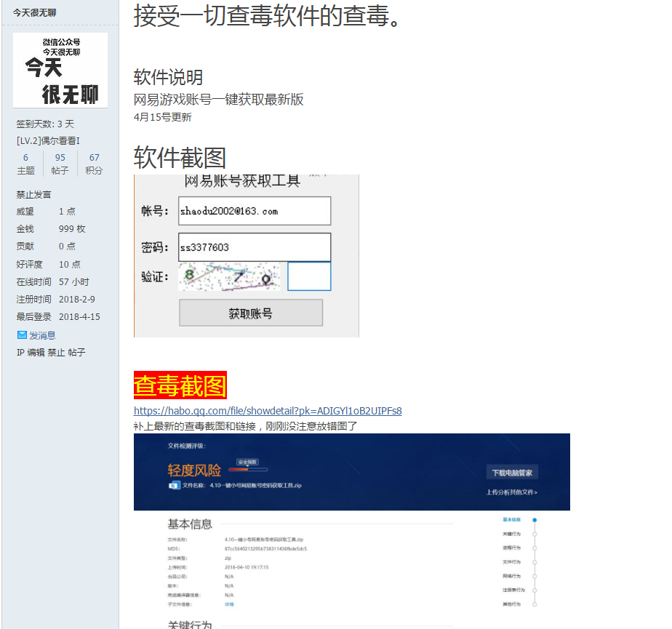This screenshot has height=629, width=672.
Task: Click the 57 小时 online time value
Action: pyautogui.click(x=73, y=281)
